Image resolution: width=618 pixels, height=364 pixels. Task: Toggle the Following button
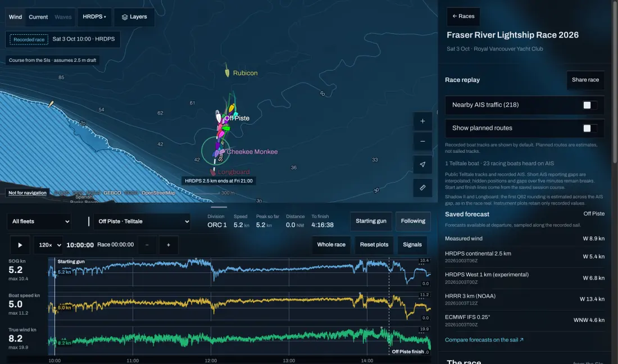click(413, 221)
